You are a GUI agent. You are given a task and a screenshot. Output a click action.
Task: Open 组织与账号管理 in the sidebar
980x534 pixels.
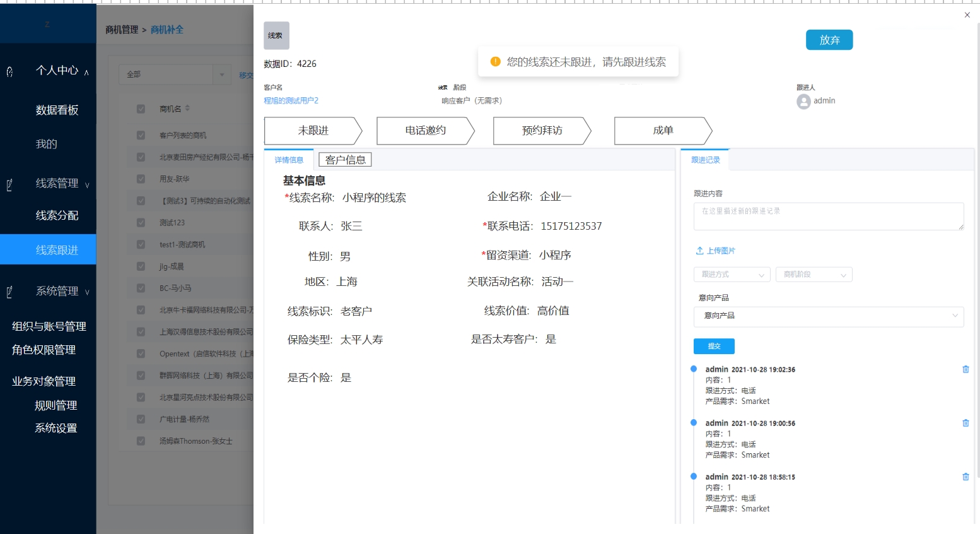point(49,326)
